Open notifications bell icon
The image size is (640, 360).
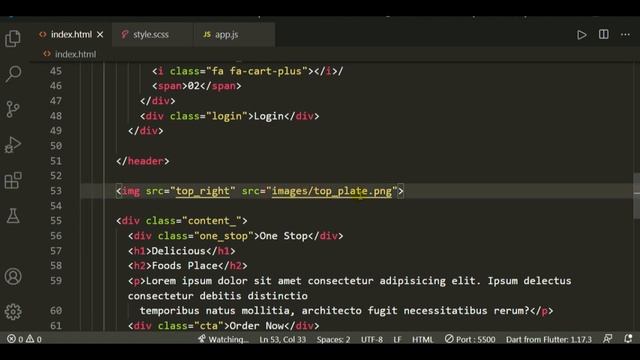(628, 338)
